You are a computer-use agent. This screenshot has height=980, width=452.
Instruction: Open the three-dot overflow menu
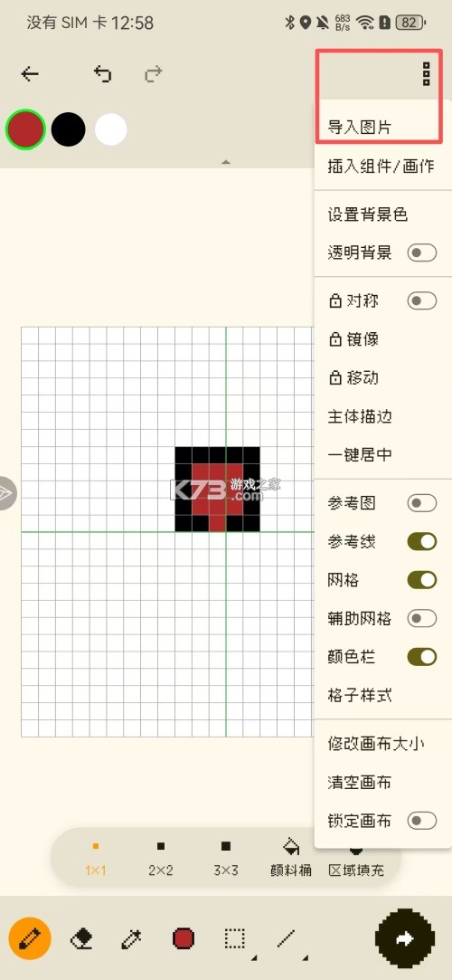click(x=427, y=74)
